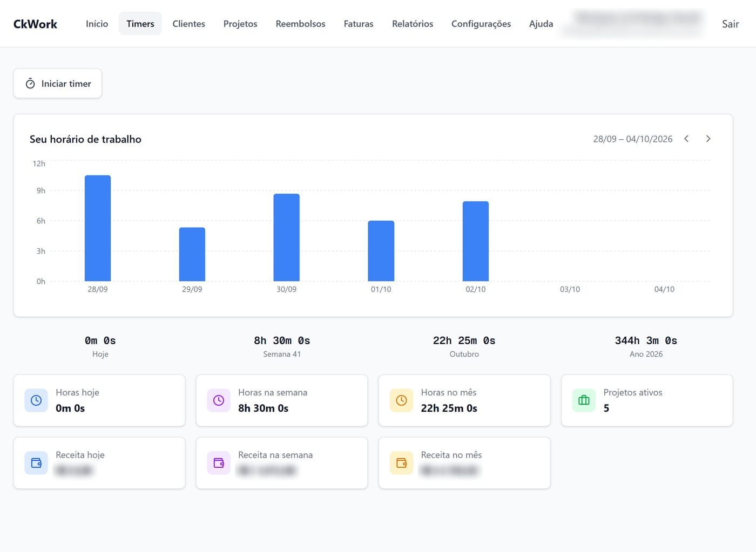Image resolution: width=756 pixels, height=552 pixels.
Task: Open the Início menu item
Action: point(97,24)
